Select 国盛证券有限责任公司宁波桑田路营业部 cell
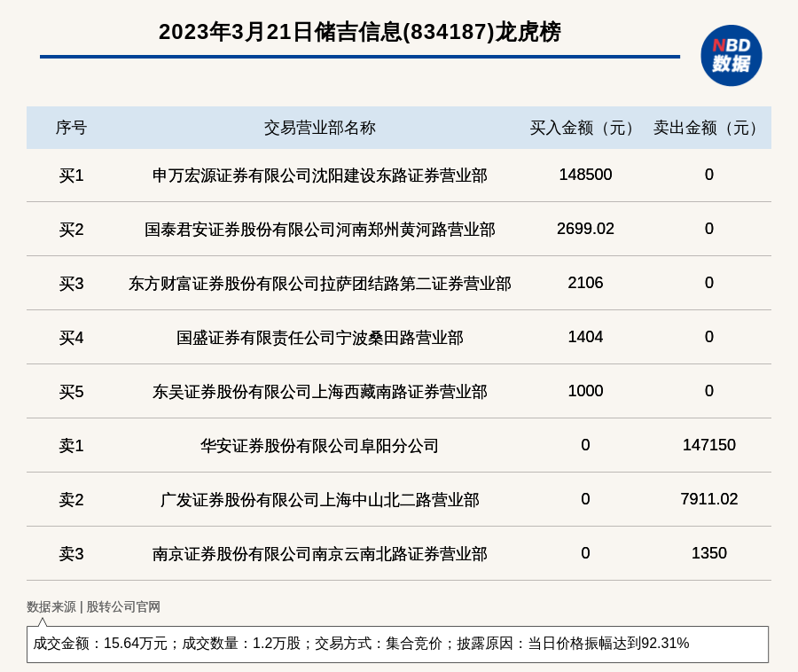Image resolution: width=798 pixels, height=672 pixels. [319, 338]
